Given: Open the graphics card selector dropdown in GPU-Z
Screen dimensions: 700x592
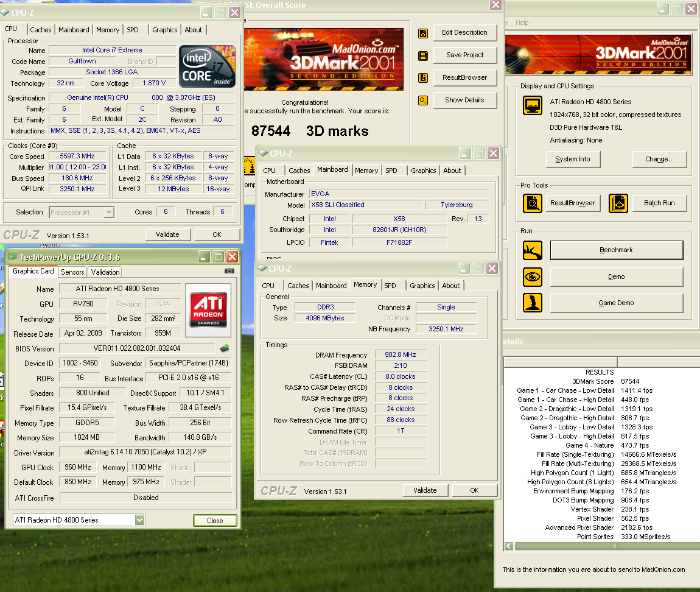Looking at the screenshot, I should [140, 520].
